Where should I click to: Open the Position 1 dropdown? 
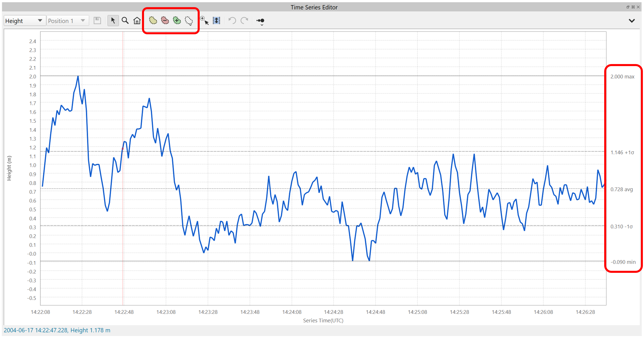click(x=68, y=21)
